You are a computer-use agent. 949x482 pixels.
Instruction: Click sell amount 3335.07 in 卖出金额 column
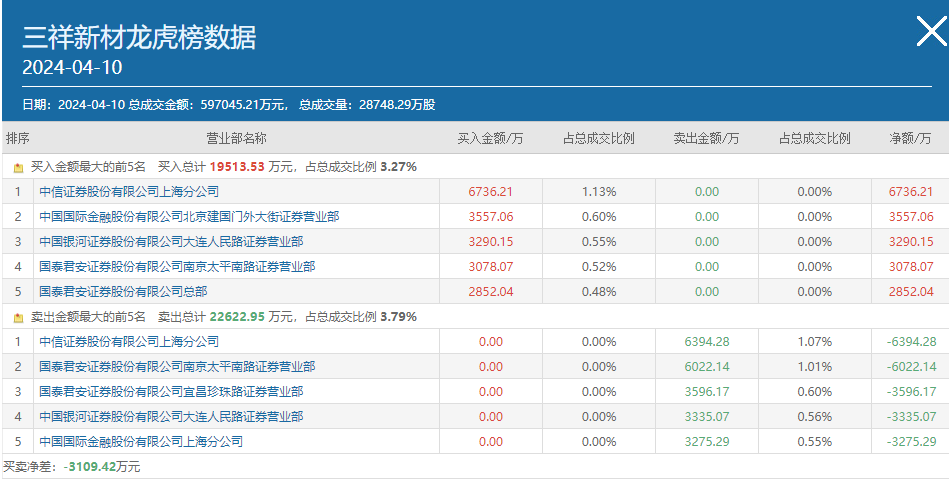707,417
